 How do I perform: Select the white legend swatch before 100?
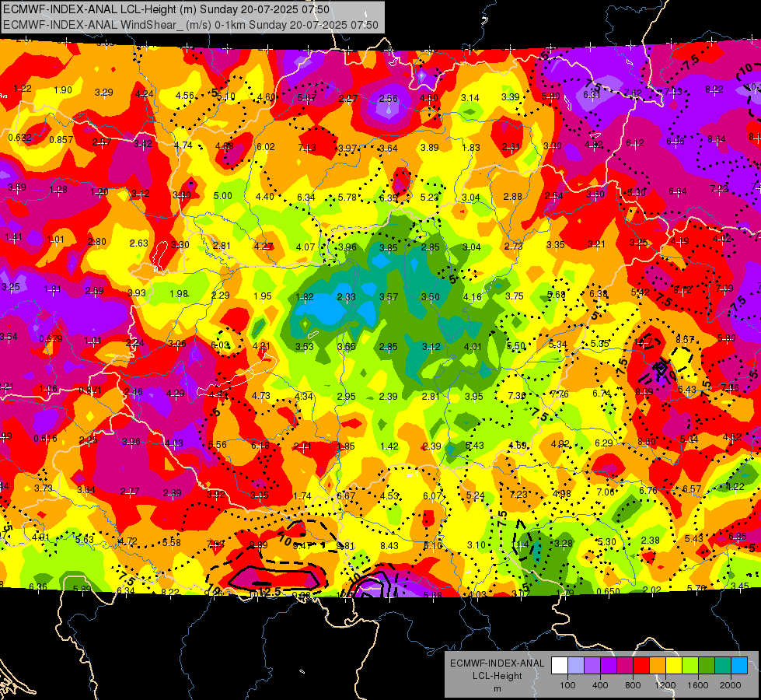click(560, 666)
